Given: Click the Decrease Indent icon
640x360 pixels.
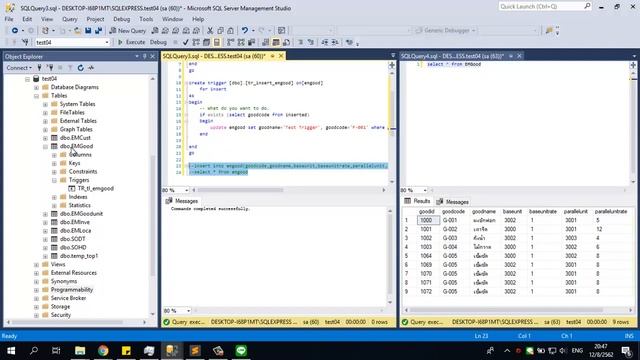Looking at the screenshot, I should tap(325, 42).
